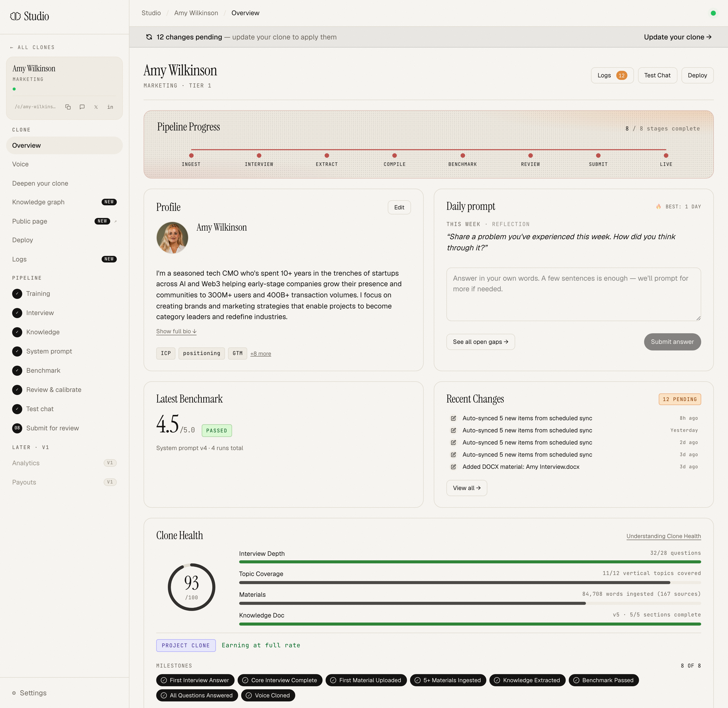Click the positioning tag
This screenshot has width=728, height=708.
[201, 353]
